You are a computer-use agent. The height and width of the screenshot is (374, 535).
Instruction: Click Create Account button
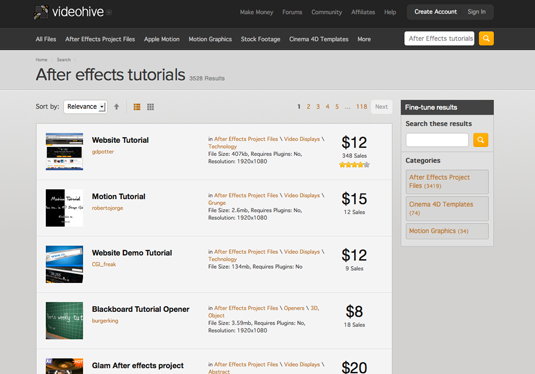point(435,12)
